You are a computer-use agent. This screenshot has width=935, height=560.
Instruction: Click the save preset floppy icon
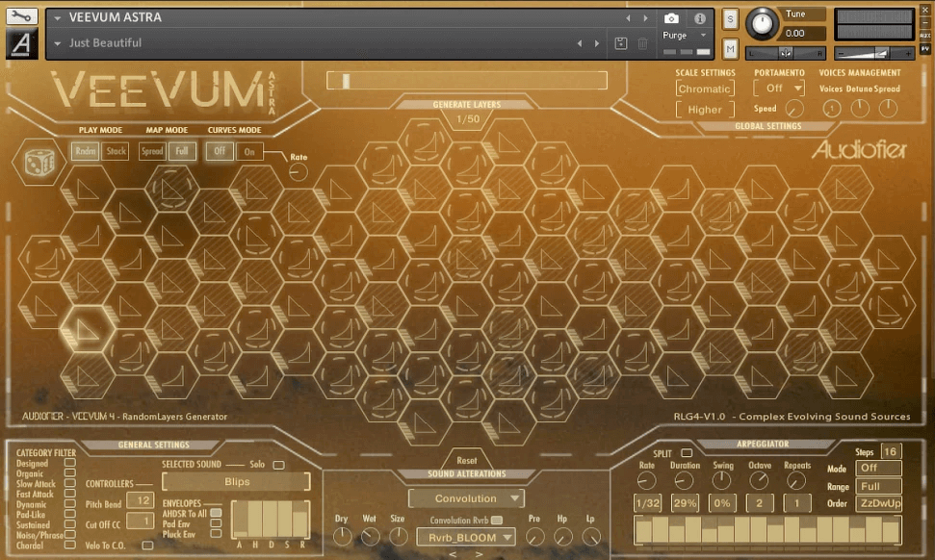click(621, 43)
